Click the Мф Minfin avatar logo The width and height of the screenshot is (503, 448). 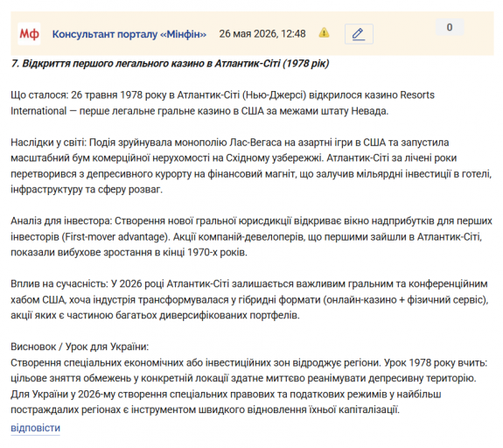click(29, 34)
